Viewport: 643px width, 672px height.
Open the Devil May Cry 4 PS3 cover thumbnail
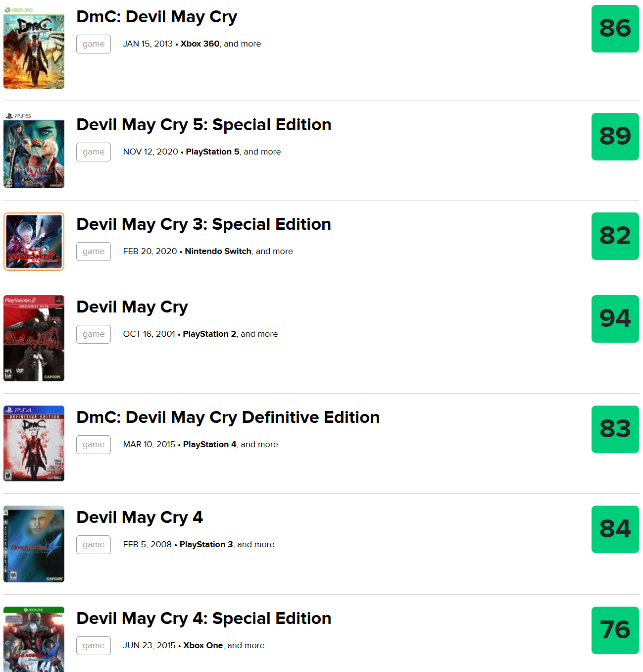coord(34,544)
